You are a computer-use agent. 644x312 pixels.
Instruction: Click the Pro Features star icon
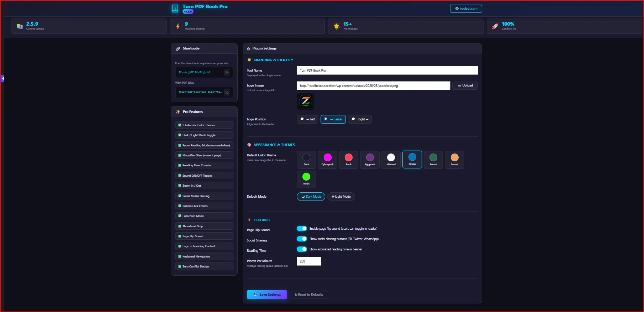pyautogui.click(x=337, y=26)
